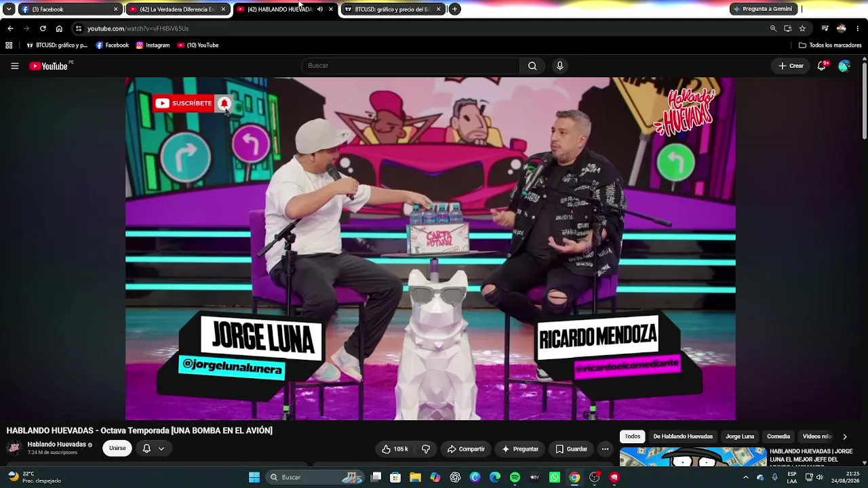The image size is (868, 488).
Task: Open the Hablando Huevadas channel avatar
Action: tap(14, 448)
